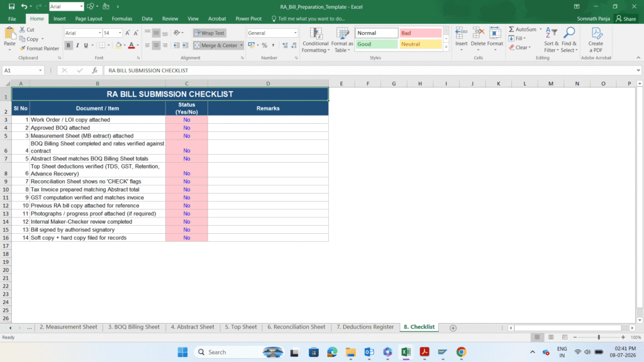The height and width of the screenshot is (362, 644).
Task: Click the Find & Select magnifier icon
Action: [x=569, y=33]
